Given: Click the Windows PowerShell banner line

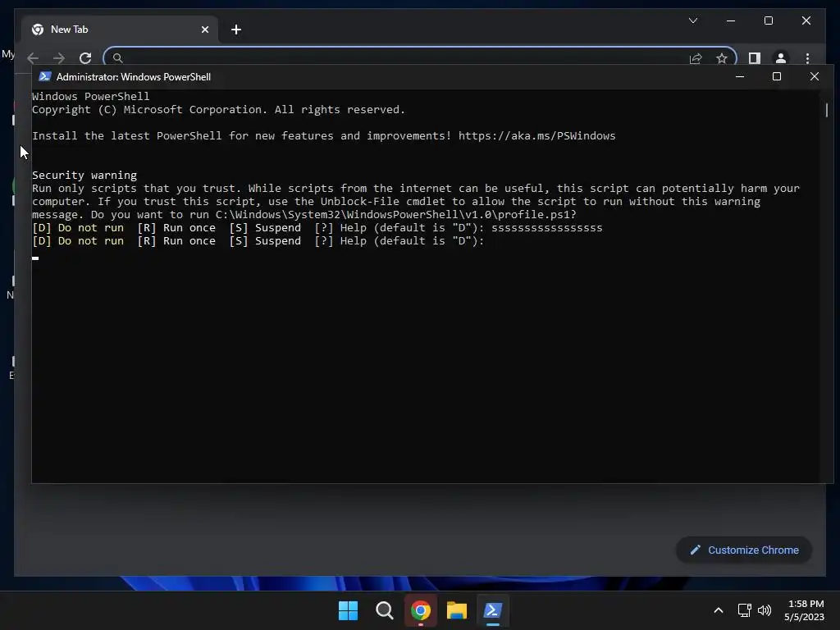Looking at the screenshot, I should (x=90, y=97).
